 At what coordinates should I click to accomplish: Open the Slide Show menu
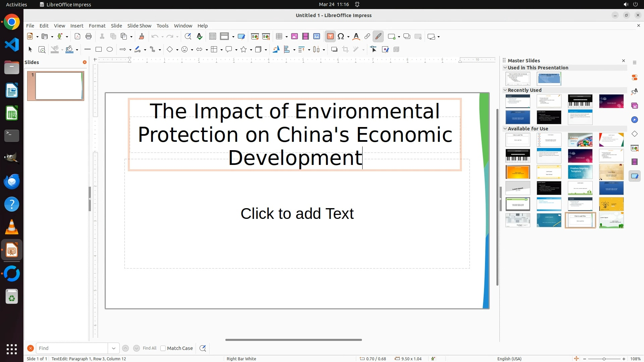(139, 26)
